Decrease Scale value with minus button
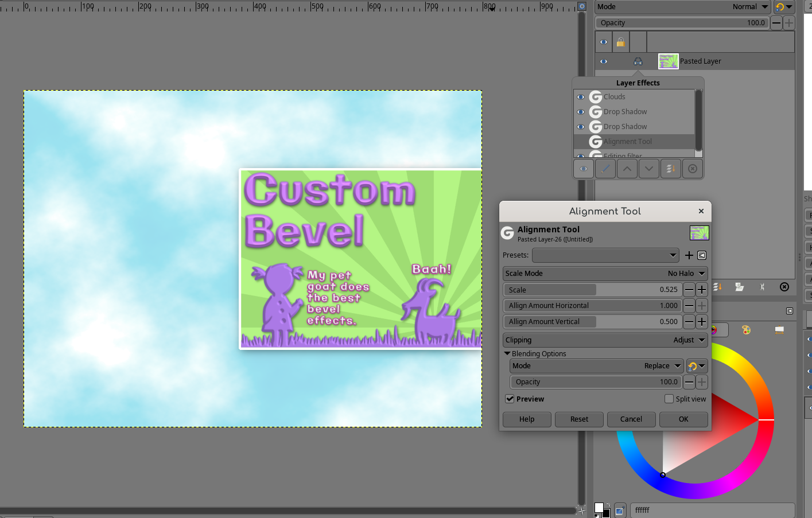This screenshot has width=812, height=518. click(689, 290)
